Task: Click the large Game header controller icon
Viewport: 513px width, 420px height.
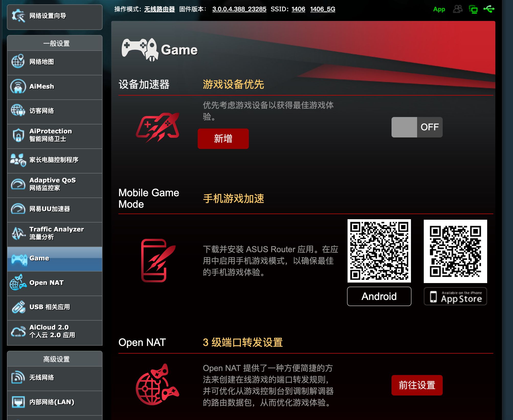Action: click(140, 50)
